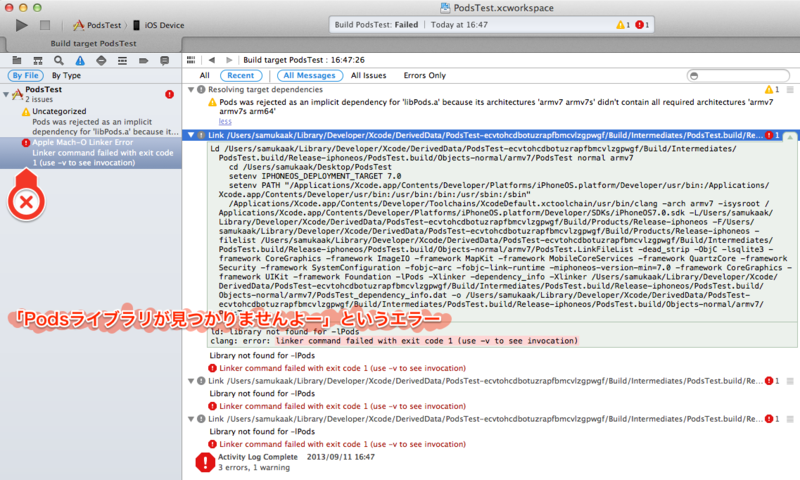Switch issue grouping to By Type
Screen dimensions: 800x480
(66, 75)
